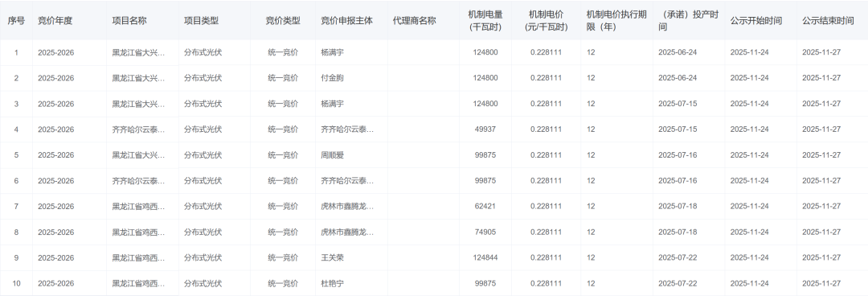Click project name 黑龙江省大兴… in row 1
The height and width of the screenshot is (296, 868).
(138, 52)
